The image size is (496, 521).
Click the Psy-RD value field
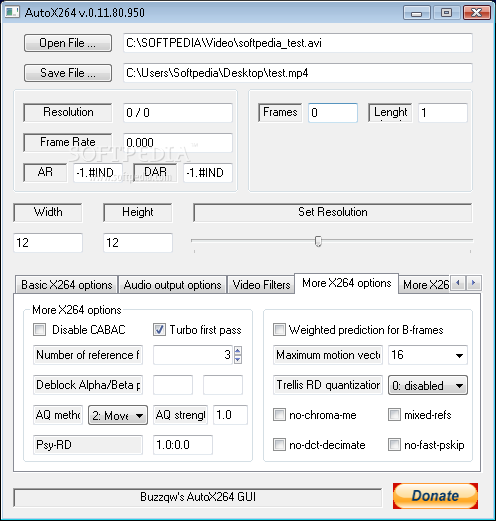183,445
